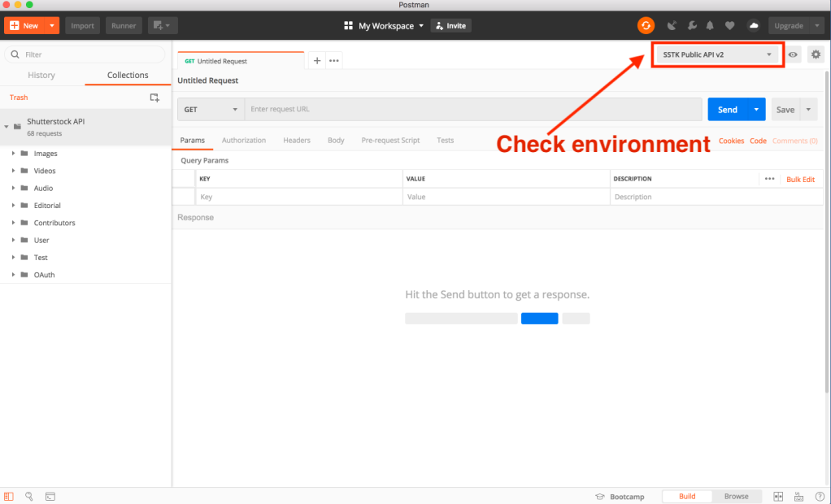Click the Enter request URL field

(473, 109)
